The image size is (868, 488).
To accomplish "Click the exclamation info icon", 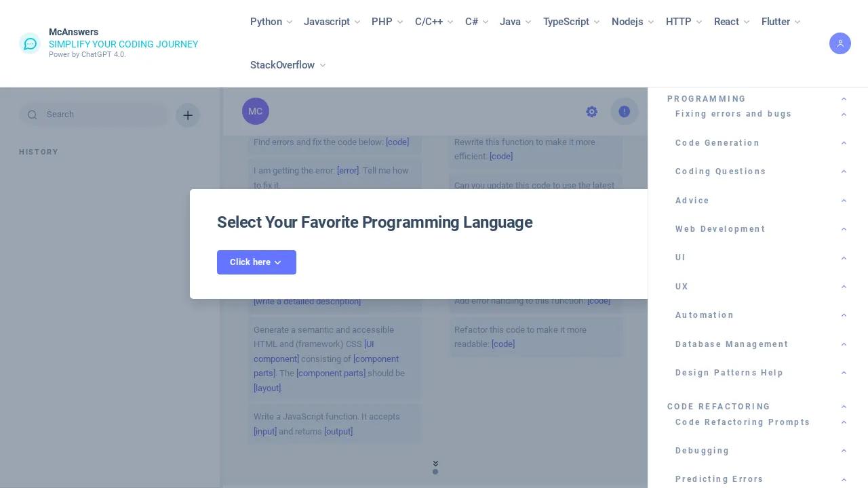I will click(625, 112).
